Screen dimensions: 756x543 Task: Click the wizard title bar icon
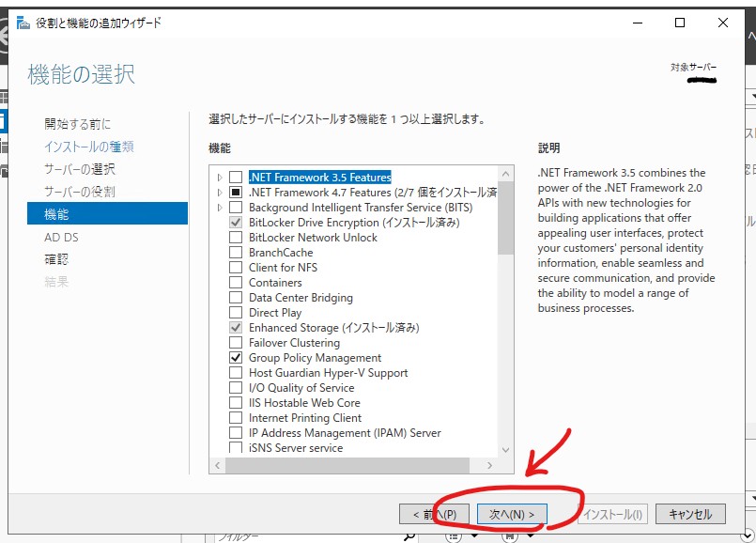coord(23,23)
